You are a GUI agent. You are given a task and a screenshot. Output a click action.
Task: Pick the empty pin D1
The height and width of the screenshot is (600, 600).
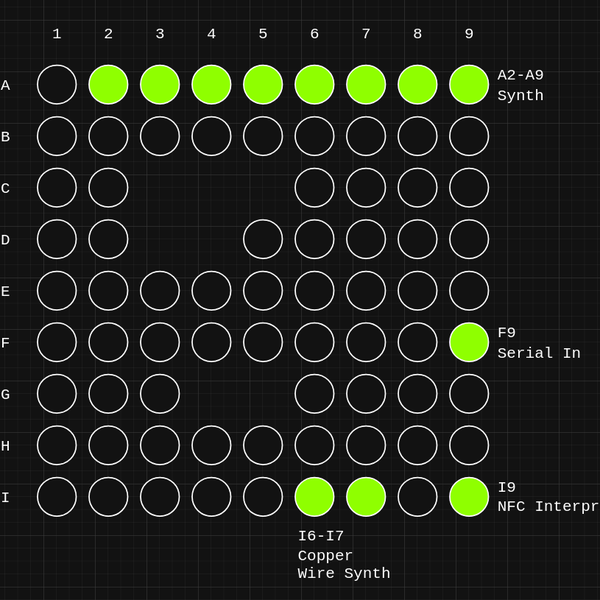point(57,239)
